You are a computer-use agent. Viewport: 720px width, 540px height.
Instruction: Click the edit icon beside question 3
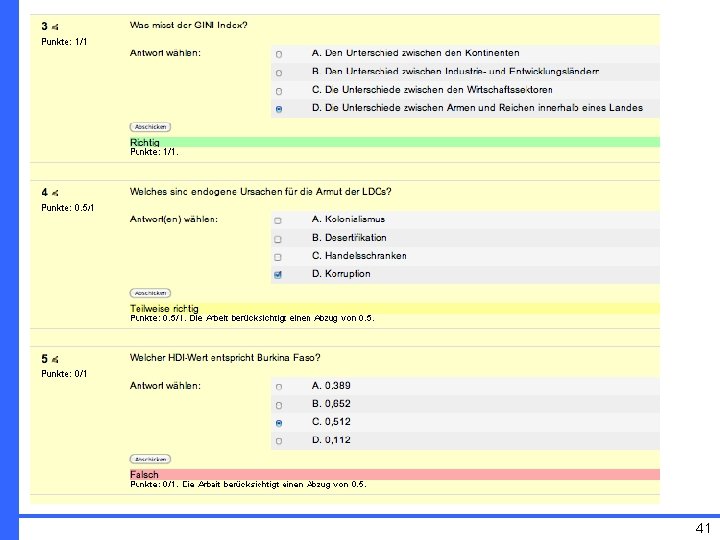55,27
